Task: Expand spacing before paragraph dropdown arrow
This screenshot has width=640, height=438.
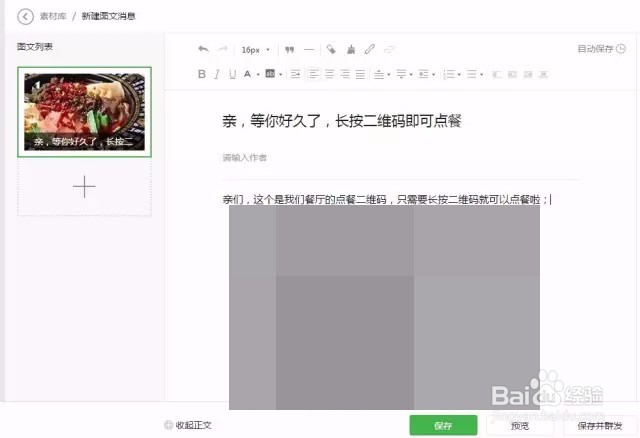Action: coord(389,74)
